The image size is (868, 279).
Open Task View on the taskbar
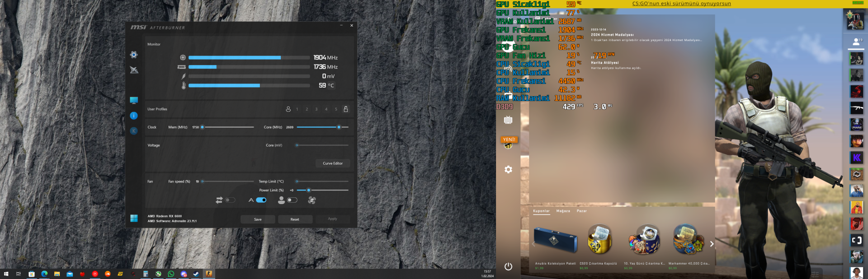[x=19, y=274]
